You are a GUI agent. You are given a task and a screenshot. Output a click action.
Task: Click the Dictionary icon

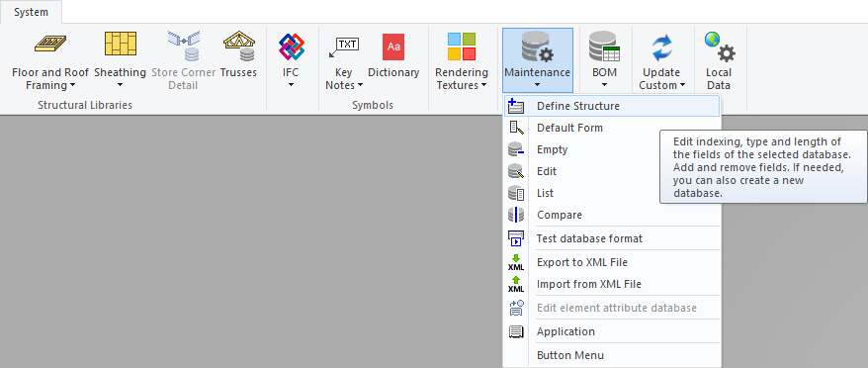[393, 46]
